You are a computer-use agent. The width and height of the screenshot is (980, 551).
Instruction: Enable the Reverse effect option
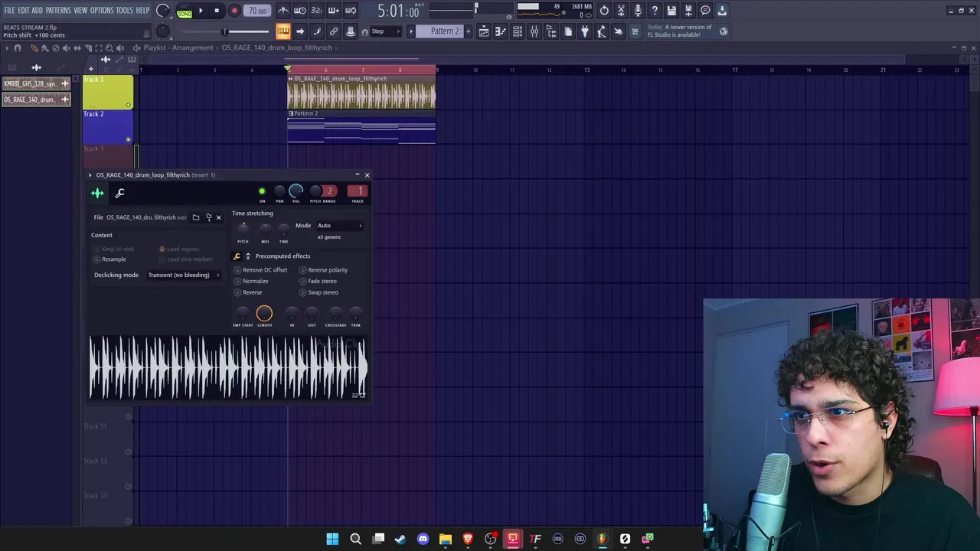pyautogui.click(x=248, y=292)
